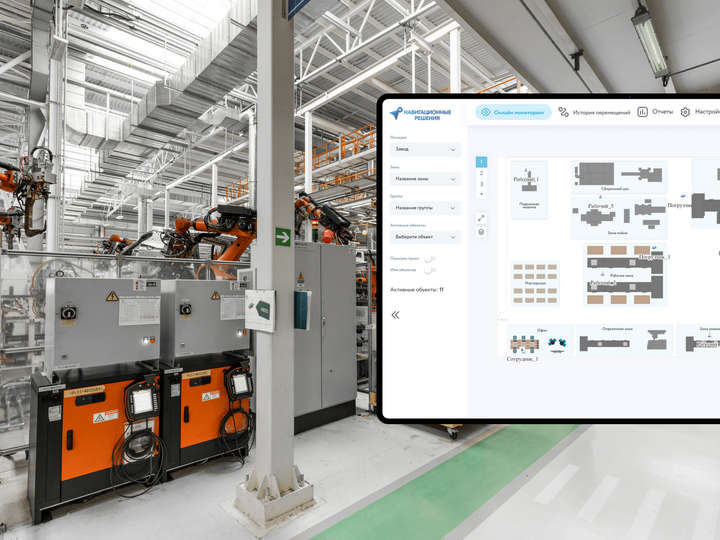
Task: Expand the Локация dropdown showing Завод
Action: coord(425,149)
